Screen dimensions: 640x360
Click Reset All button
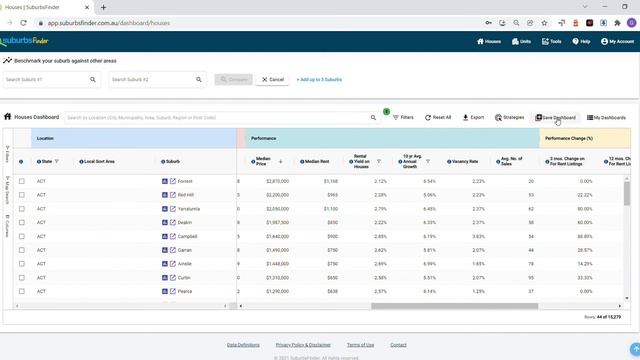[438, 118]
